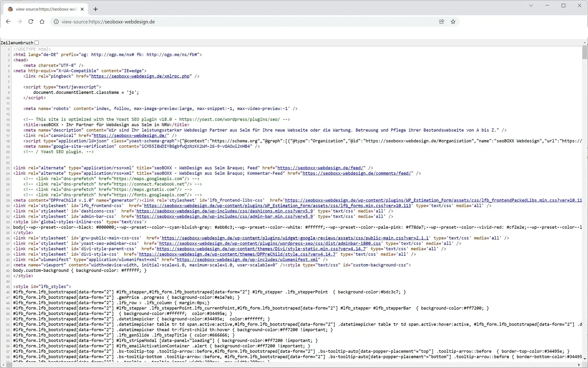Click the title tag text seoBOXX line
Image resolution: width=588 pixels, height=368 pixels.
106,125
